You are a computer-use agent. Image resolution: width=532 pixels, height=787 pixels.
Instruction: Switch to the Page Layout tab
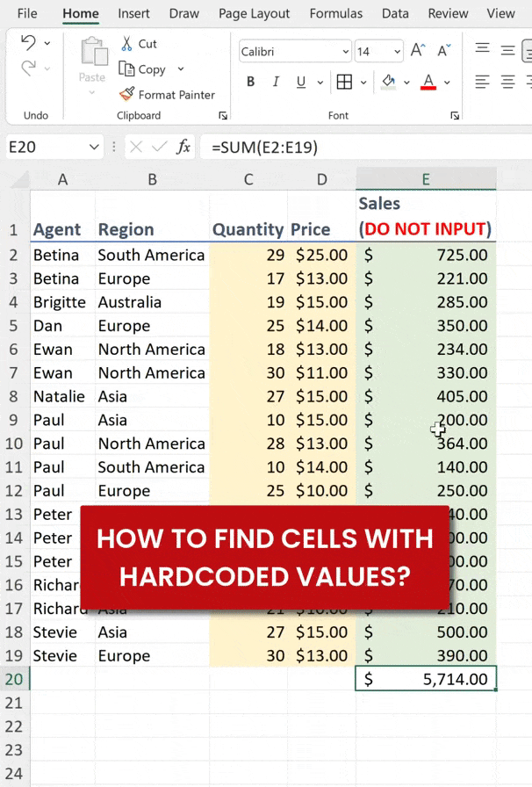point(254,13)
